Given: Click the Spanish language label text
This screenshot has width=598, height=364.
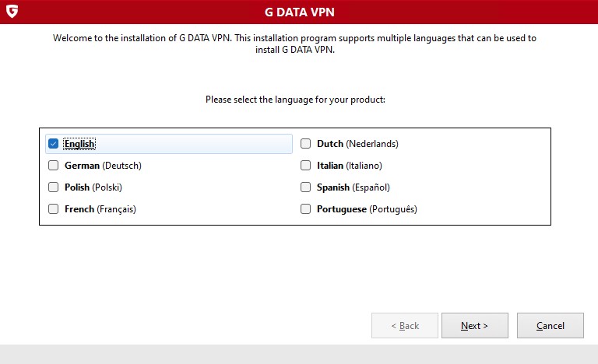Looking at the screenshot, I should pos(354,187).
